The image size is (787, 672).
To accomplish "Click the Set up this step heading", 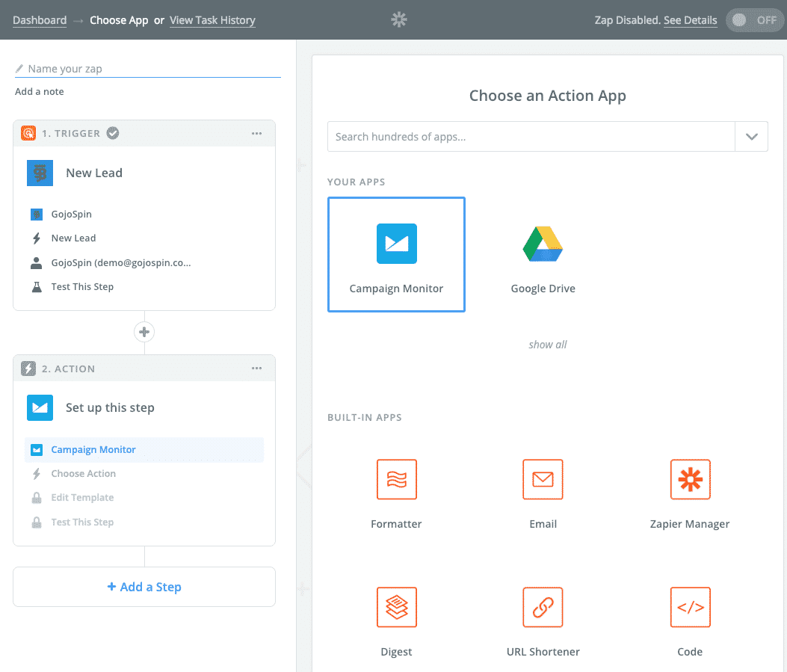I will tap(110, 407).
